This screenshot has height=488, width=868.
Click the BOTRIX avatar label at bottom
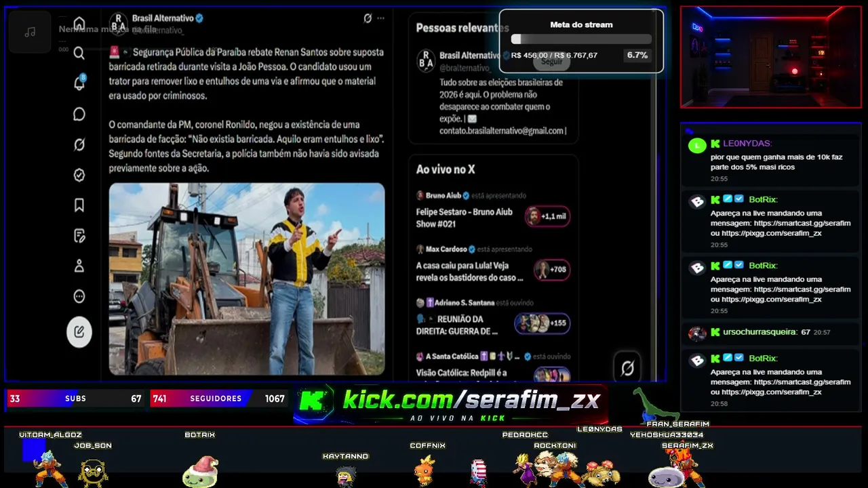tap(200, 434)
